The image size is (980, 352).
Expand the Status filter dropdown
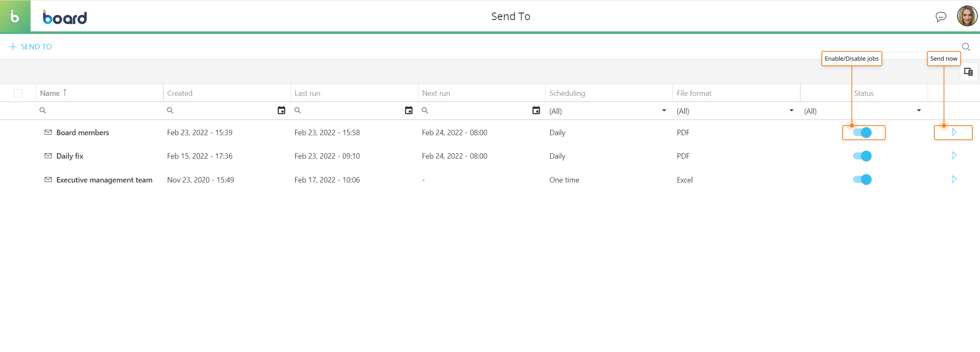pyautogui.click(x=919, y=110)
